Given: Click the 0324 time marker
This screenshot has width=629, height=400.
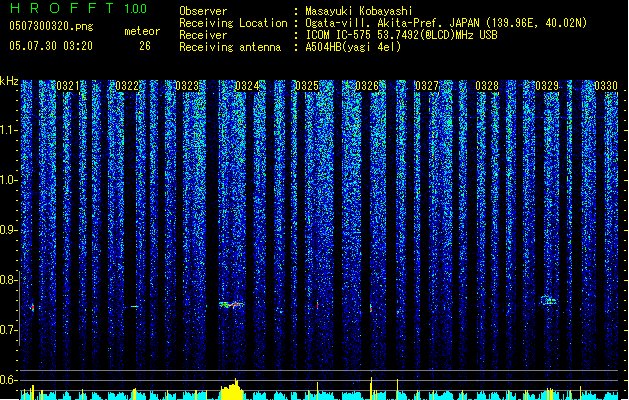Looking at the screenshot, I should (247, 86).
